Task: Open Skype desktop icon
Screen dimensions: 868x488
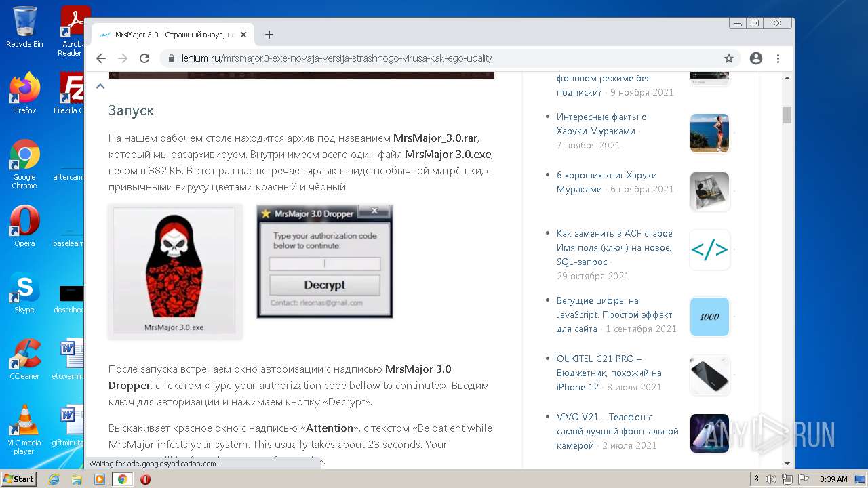Action: (24, 293)
